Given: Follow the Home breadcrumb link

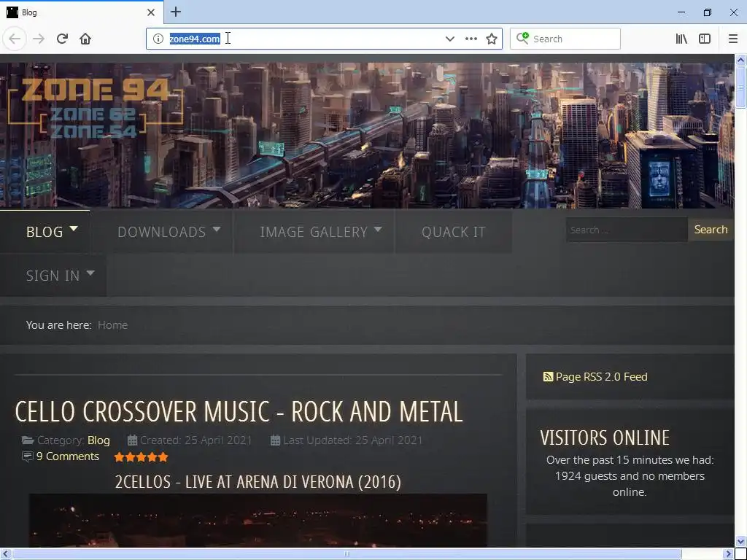Looking at the screenshot, I should point(112,324).
